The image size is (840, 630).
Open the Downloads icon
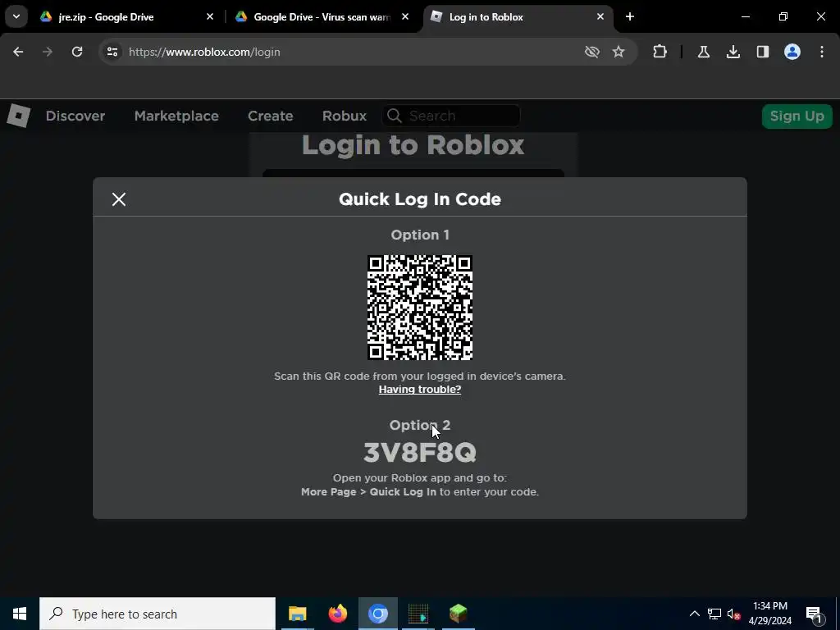(x=733, y=52)
